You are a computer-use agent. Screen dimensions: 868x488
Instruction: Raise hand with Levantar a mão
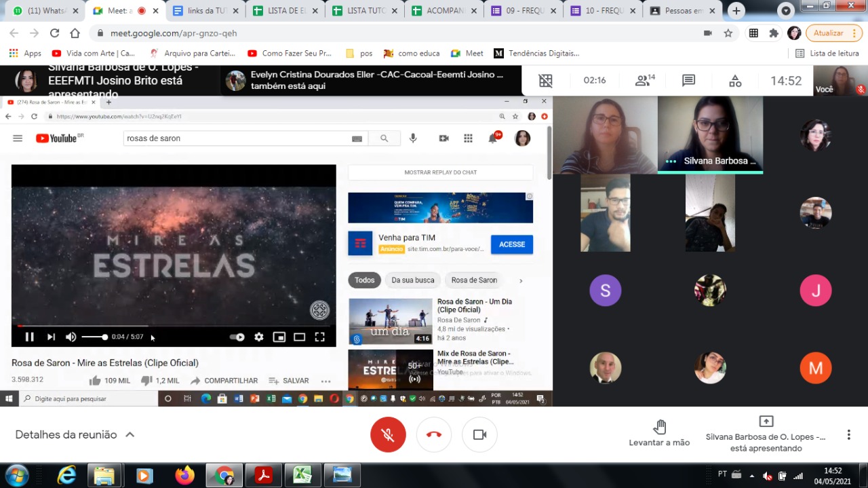point(659,433)
